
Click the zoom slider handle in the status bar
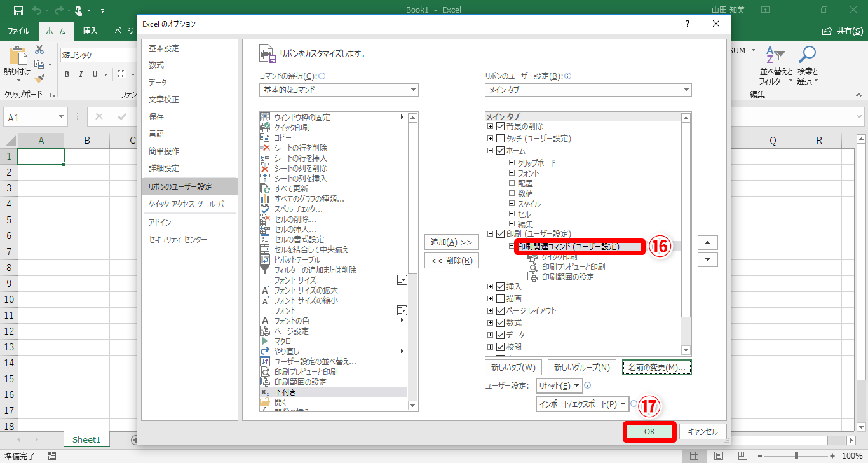797,455
